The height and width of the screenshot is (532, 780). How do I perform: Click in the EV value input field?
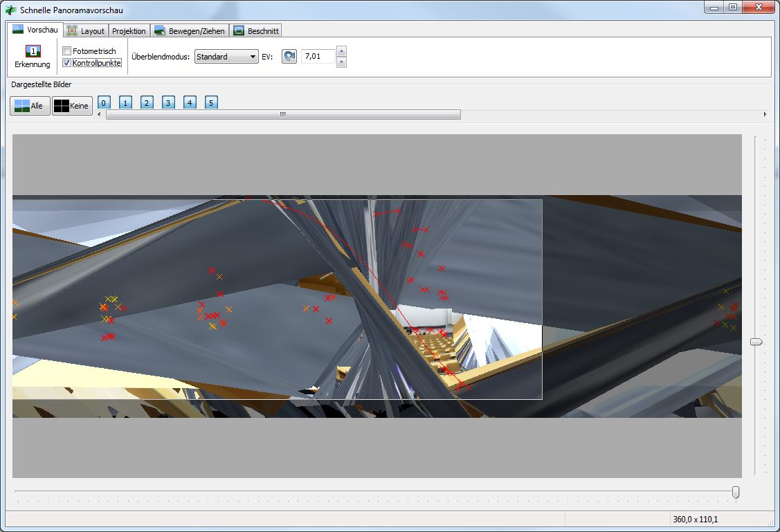[x=318, y=57]
